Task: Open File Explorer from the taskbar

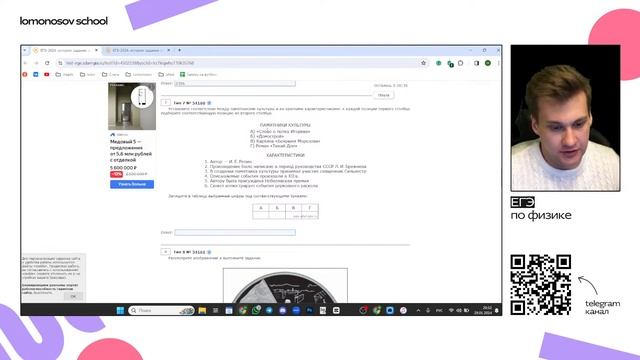Action: pyautogui.click(x=202, y=311)
